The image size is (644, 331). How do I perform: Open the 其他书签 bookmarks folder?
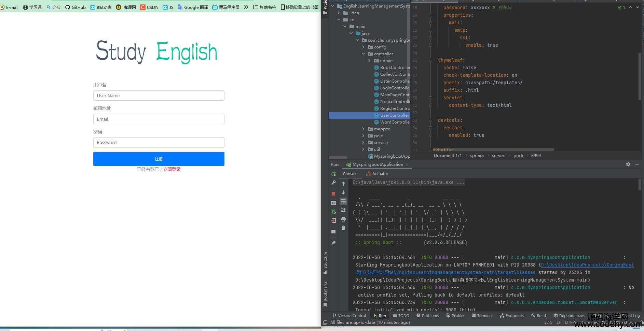tap(264, 7)
